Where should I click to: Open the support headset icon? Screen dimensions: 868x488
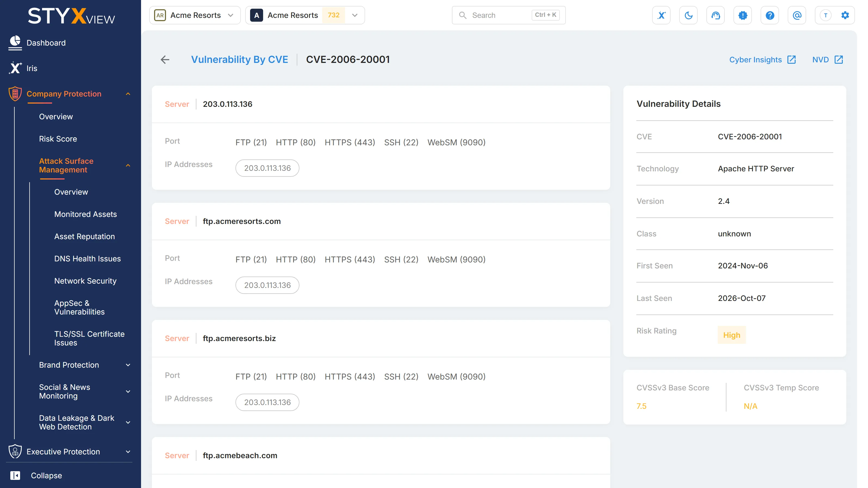click(x=715, y=15)
